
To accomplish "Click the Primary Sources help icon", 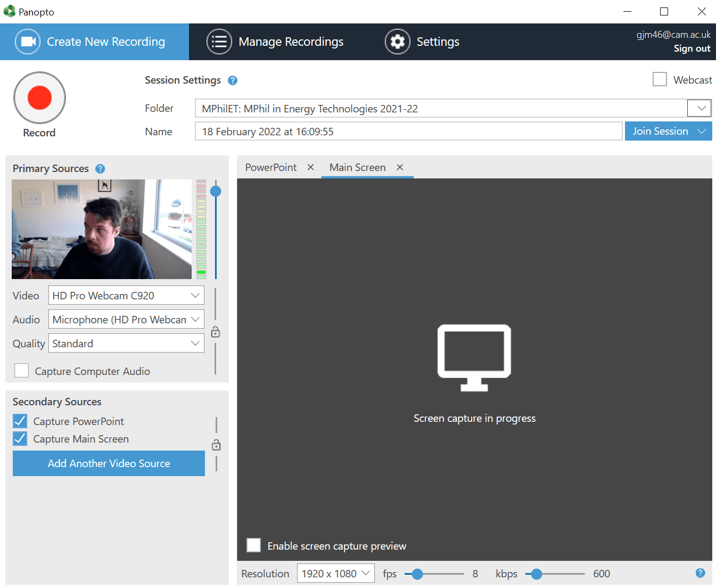I will pyautogui.click(x=100, y=169).
